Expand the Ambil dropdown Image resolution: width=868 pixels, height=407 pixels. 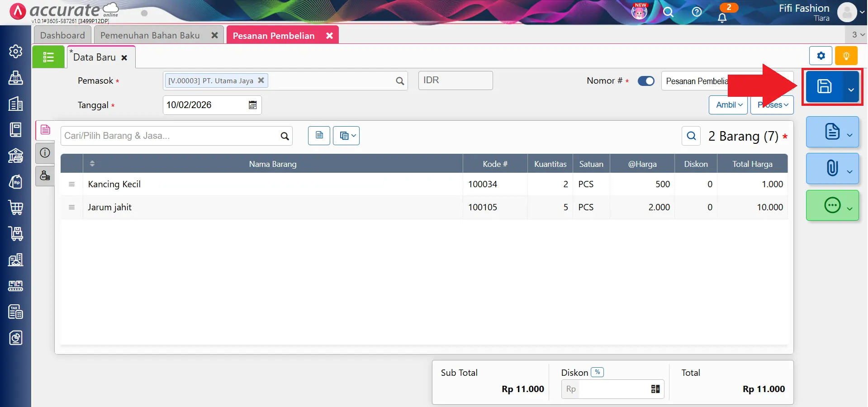[729, 105]
